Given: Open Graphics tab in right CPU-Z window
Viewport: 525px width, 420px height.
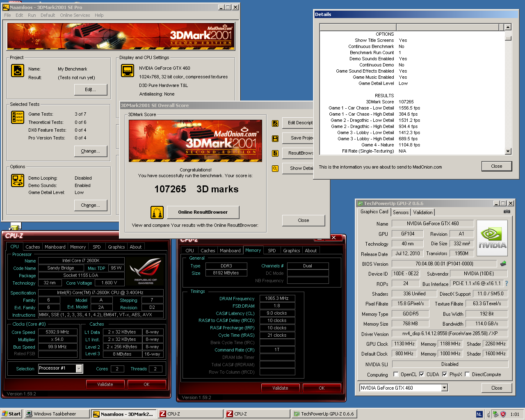Looking at the screenshot, I should click(292, 251).
